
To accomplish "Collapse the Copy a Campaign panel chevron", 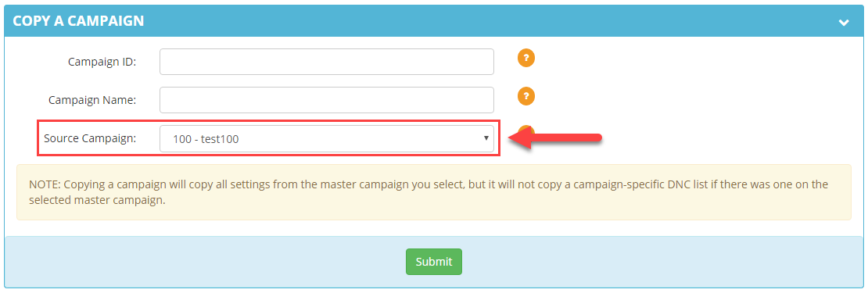I will (844, 22).
